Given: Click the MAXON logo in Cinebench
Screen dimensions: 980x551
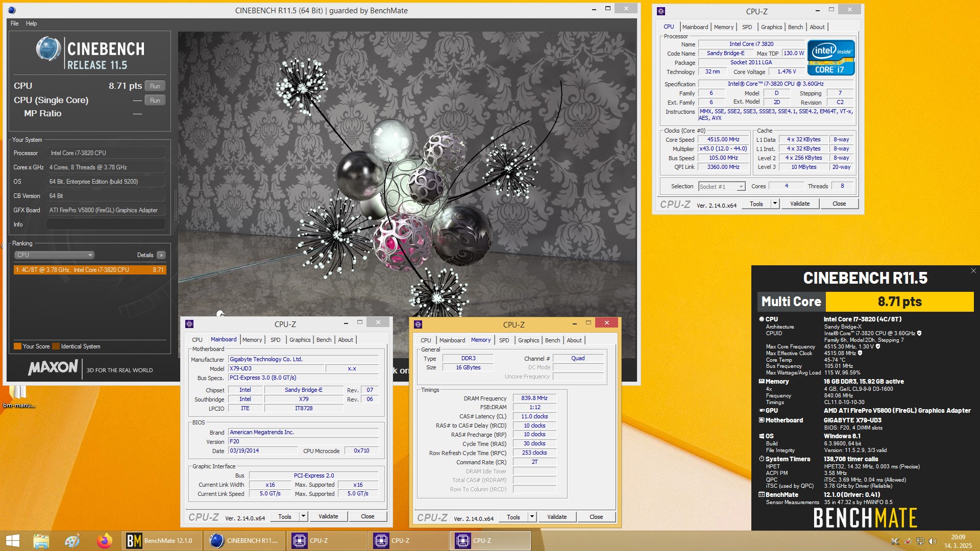Looking at the screenshot, I should (x=53, y=367).
